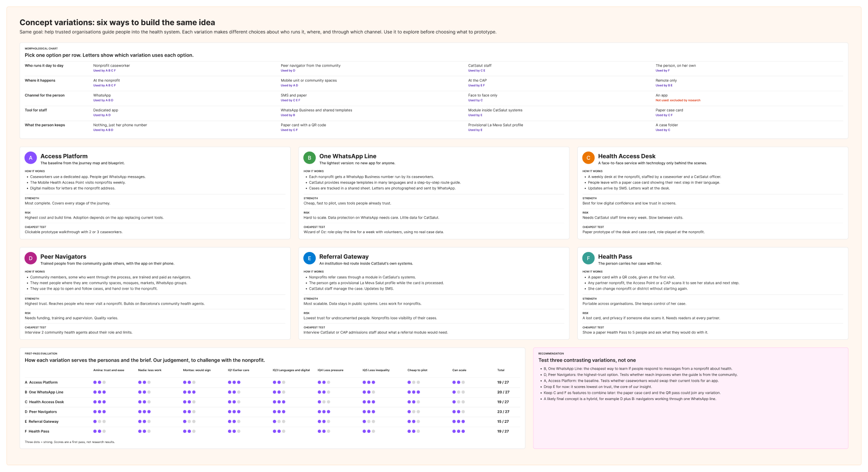868x472 pixels.
Task: Click the '23 / 27' total score
Action: coord(503,412)
